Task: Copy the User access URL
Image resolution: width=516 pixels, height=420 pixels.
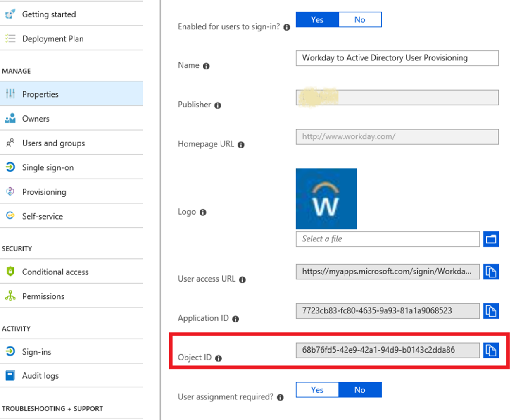Action: pos(491,272)
